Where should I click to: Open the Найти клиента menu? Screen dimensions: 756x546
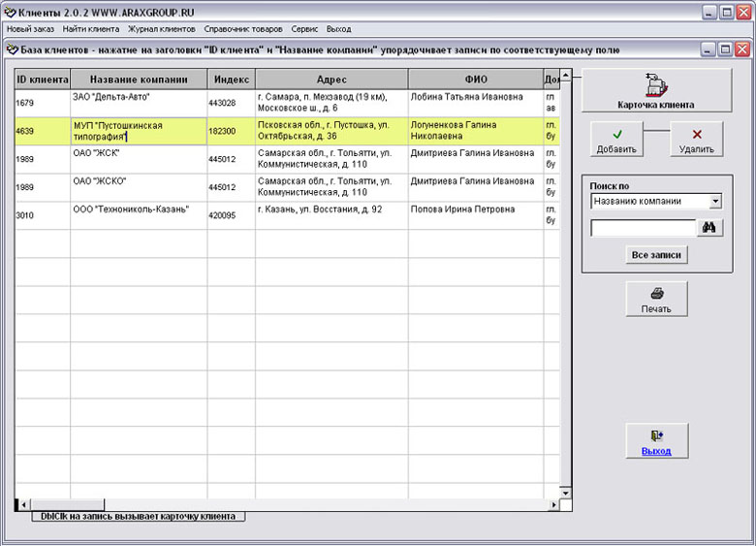(91, 29)
